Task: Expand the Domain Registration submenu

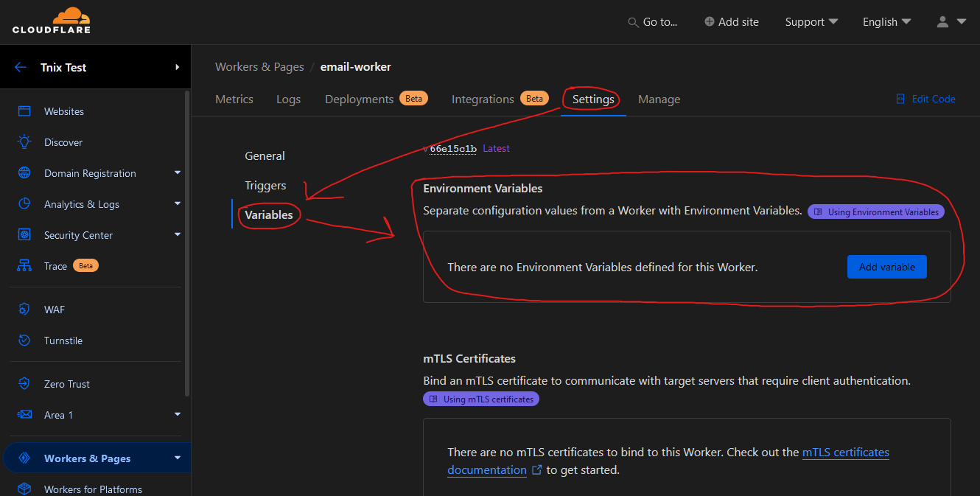Action: [177, 173]
